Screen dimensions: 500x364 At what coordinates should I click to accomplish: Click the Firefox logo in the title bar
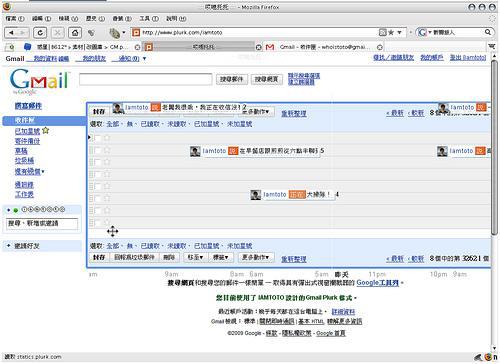(x=6, y=6)
